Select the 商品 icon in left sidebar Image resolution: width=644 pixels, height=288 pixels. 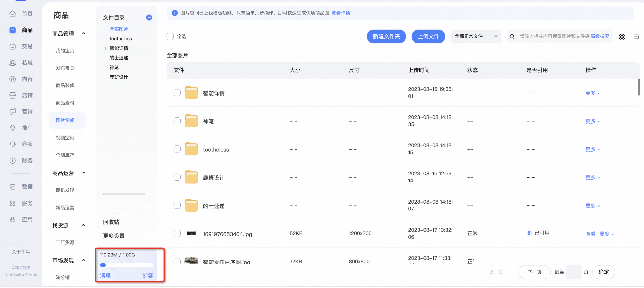coord(13,30)
